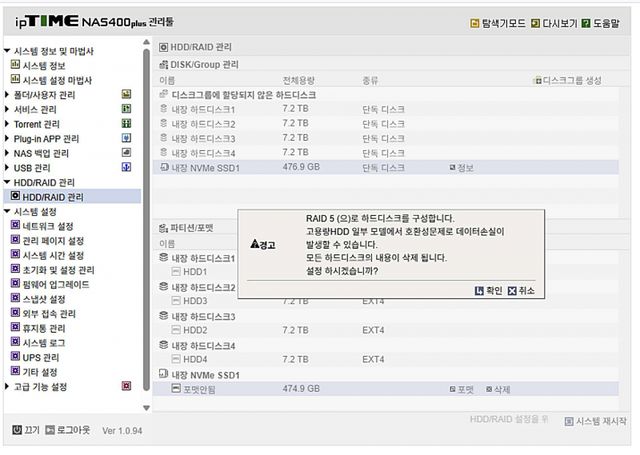
Task: Click the 끄기 power-off icon
Action: [17, 430]
